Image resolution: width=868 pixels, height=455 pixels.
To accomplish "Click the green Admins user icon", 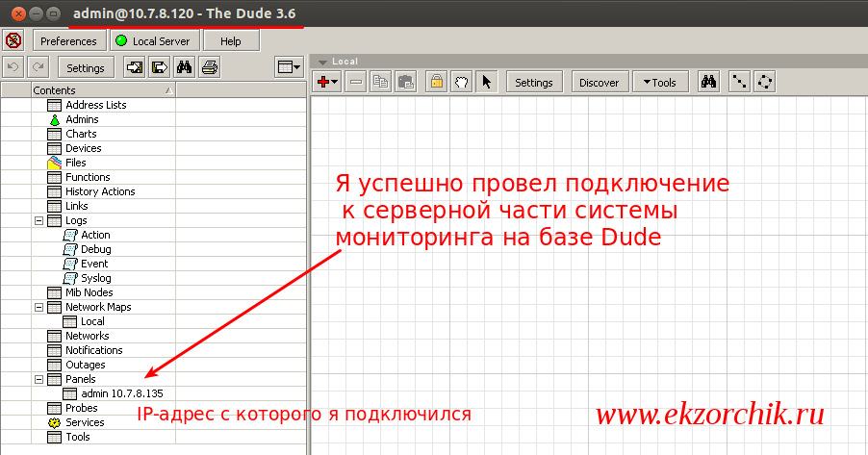I will tap(54, 119).
